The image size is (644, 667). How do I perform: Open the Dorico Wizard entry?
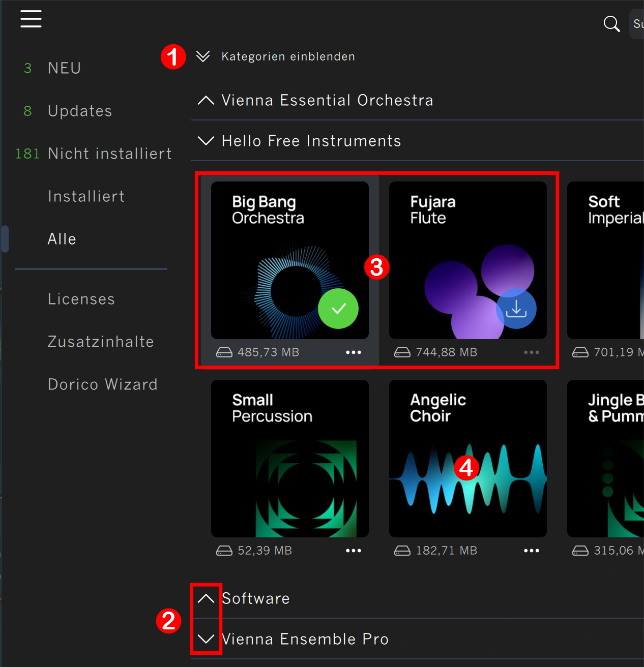[x=103, y=384]
